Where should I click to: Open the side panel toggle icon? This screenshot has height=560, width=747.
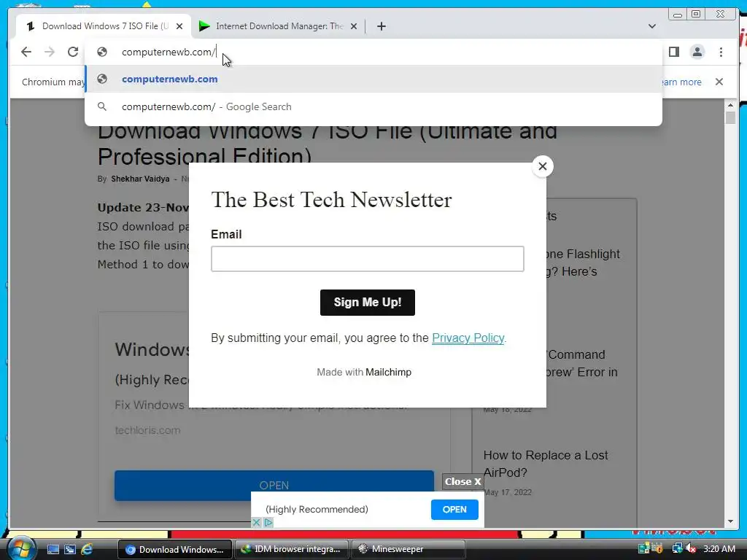[673, 52]
